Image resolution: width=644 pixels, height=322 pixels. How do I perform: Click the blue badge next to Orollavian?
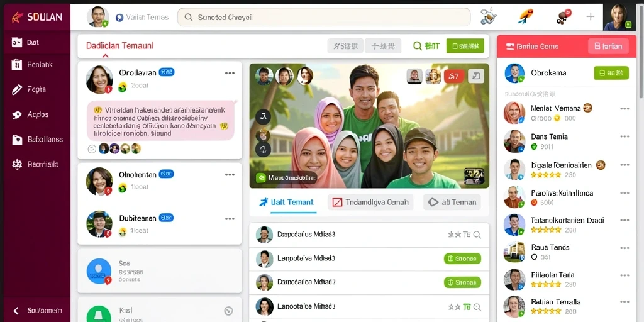click(166, 72)
